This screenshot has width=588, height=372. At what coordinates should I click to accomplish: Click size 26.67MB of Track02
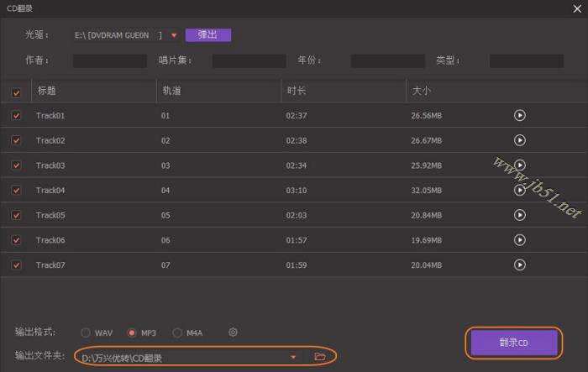click(427, 140)
